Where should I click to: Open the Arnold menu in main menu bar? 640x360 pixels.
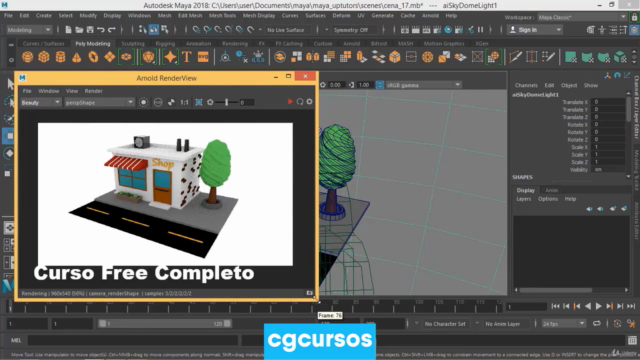point(430,16)
